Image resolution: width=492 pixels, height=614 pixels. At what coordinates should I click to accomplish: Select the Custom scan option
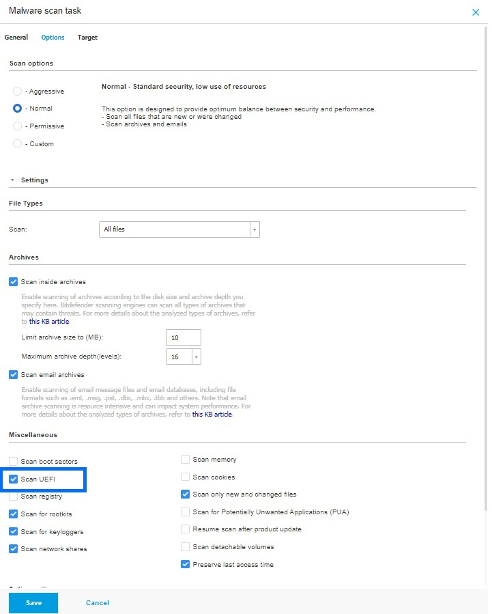click(x=17, y=144)
